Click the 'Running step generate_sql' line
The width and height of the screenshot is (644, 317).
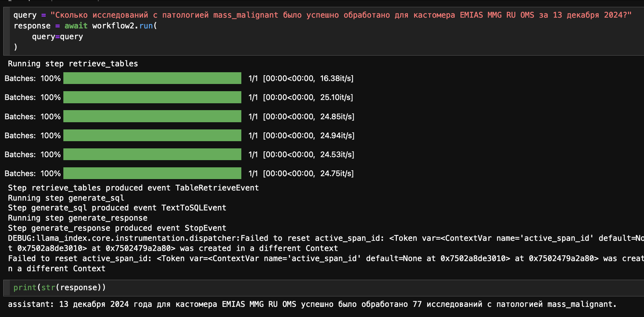(66, 198)
